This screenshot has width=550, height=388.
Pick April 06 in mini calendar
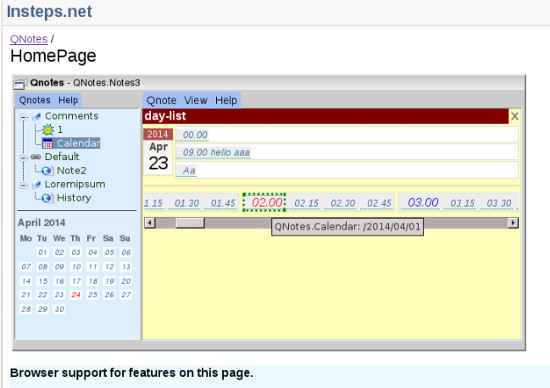pyautogui.click(x=126, y=253)
